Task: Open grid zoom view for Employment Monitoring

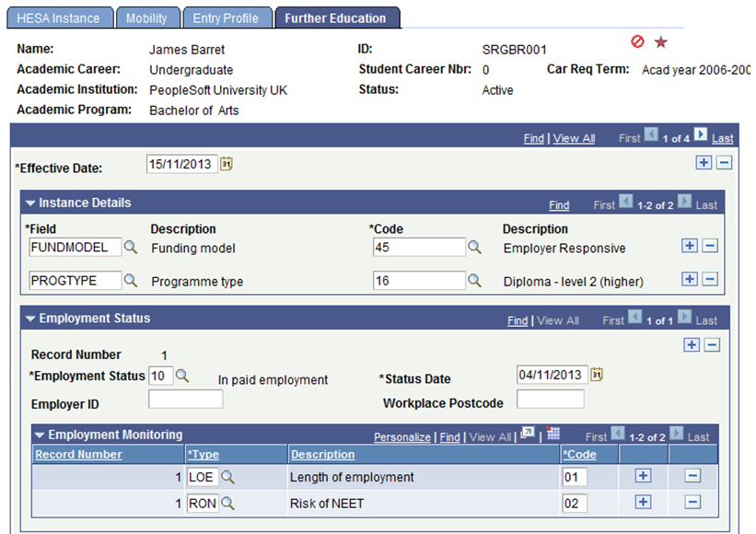Action: tap(526, 435)
